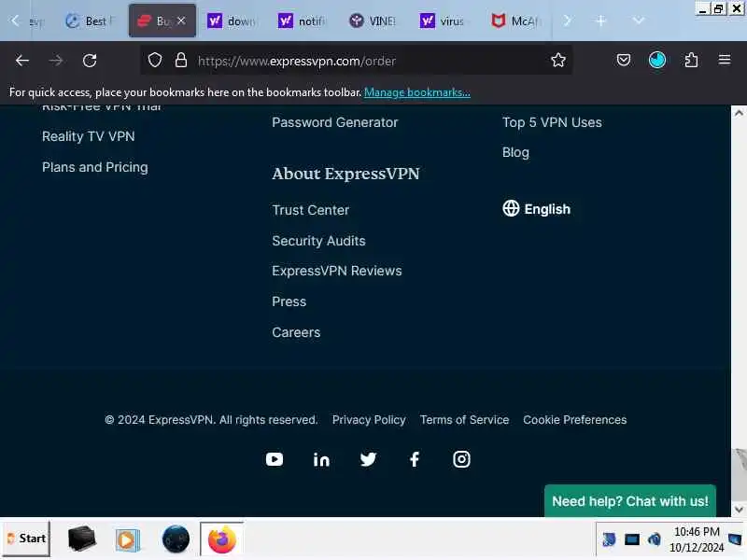Click the volume icon in system tray
Viewport: 747px width, 560px height.
(x=655, y=539)
